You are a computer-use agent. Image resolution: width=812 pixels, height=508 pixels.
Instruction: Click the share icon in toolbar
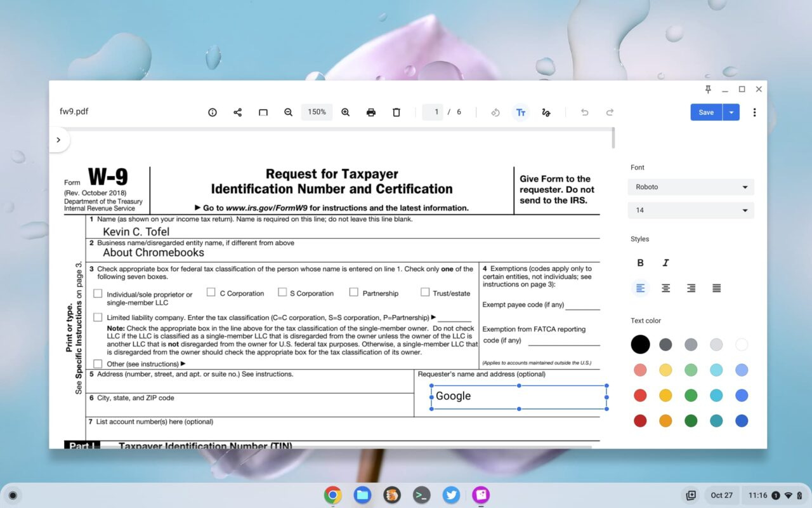[238, 112]
